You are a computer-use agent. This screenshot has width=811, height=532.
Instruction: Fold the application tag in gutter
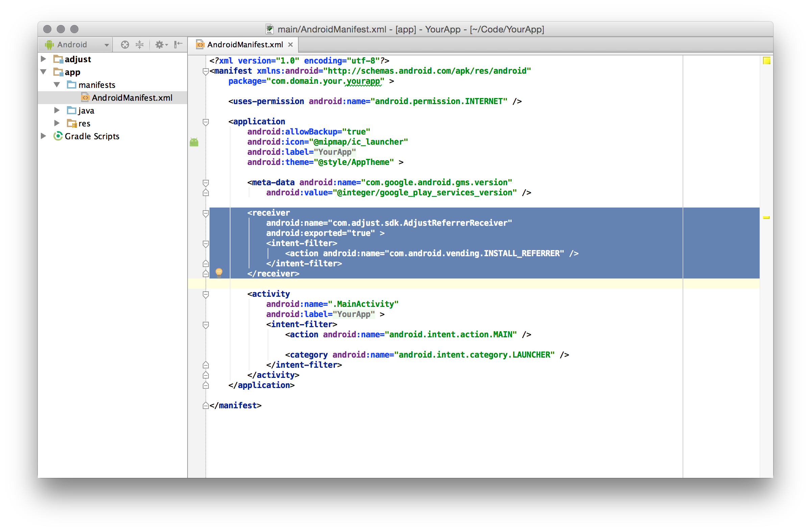[x=206, y=122]
